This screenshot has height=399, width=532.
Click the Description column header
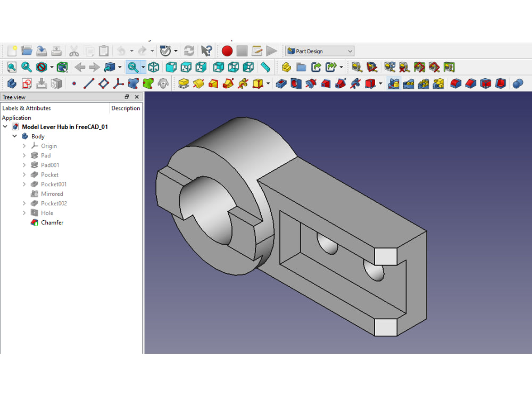[x=126, y=108]
